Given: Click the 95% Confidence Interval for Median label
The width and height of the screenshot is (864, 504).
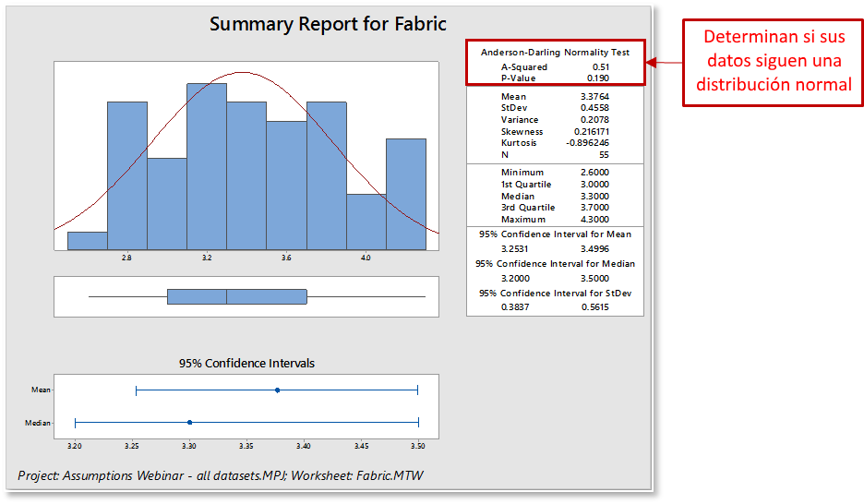Looking at the screenshot, I should tap(555, 264).
